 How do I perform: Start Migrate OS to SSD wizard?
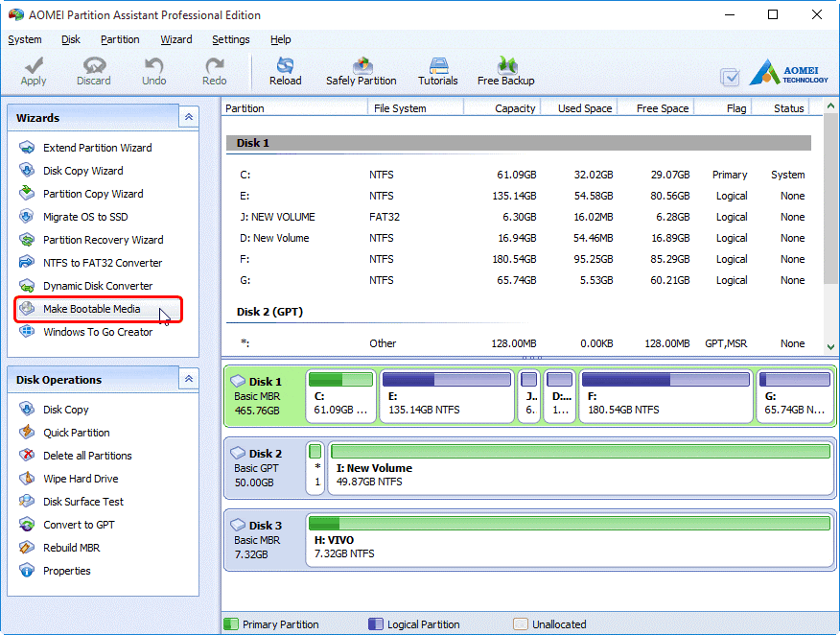[x=85, y=217]
